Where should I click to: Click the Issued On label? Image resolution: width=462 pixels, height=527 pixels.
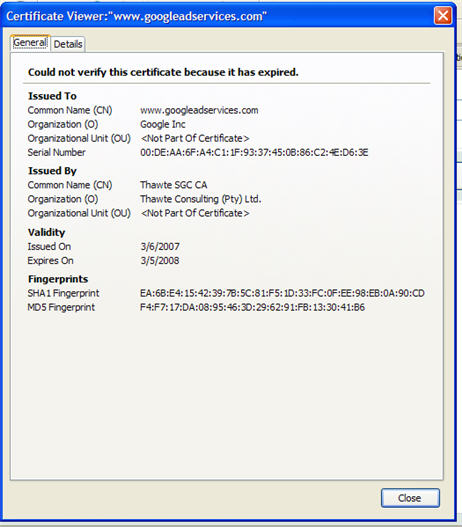tap(49, 246)
